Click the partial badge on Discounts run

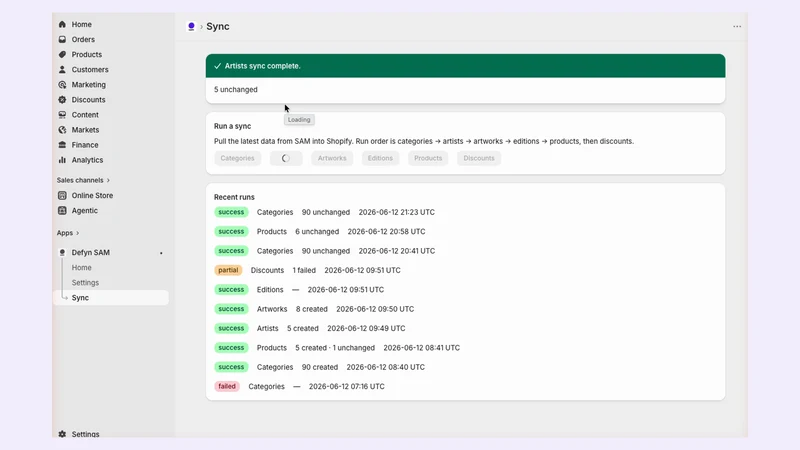point(228,270)
